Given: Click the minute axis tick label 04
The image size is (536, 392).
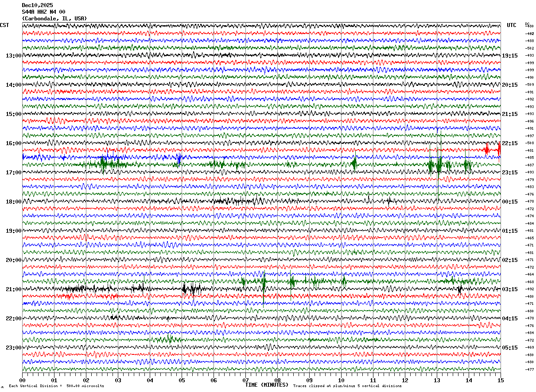Looking at the screenshot, I should (150, 380).
